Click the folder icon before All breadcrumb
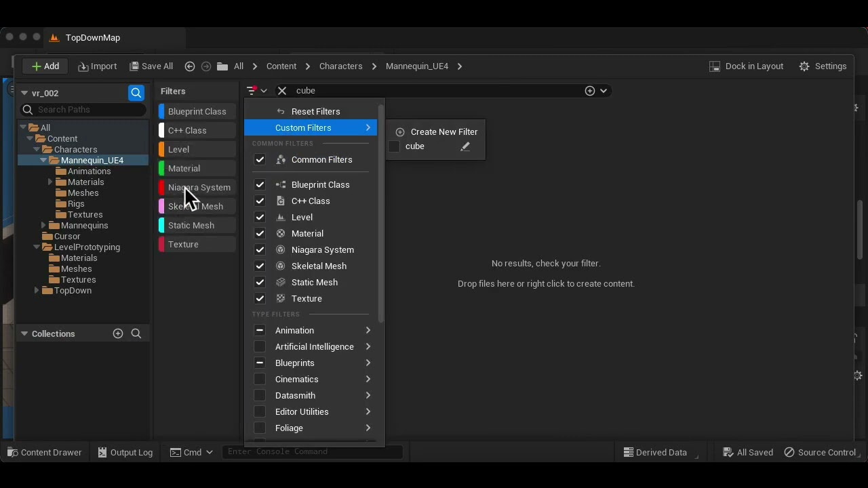The width and height of the screenshot is (868, 488). pos(222,66)
